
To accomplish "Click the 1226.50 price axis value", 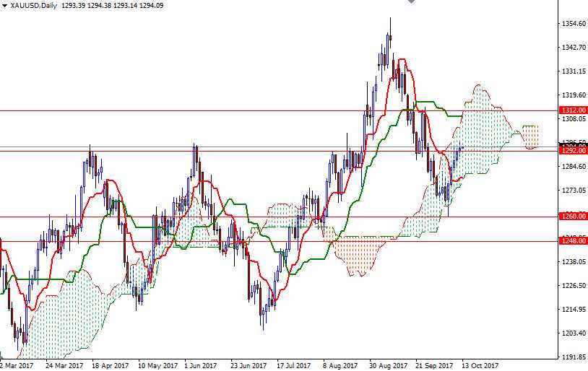I will [x=574, y=286].
